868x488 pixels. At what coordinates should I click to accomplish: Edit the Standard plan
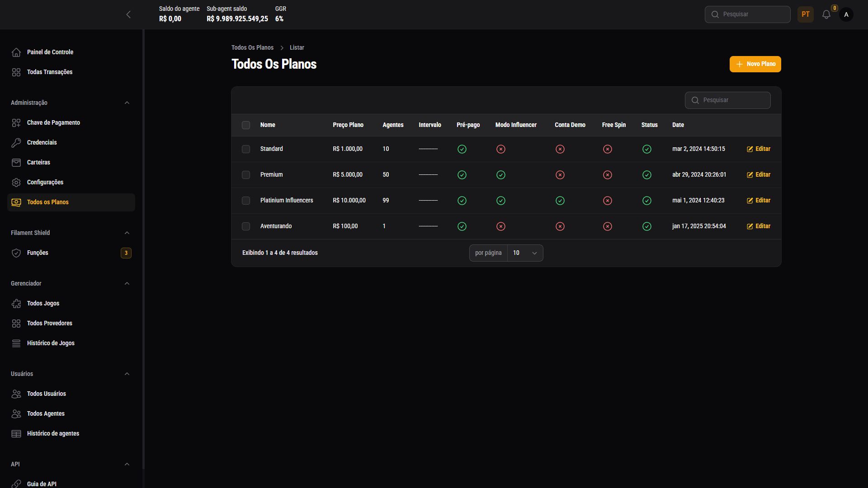pos(759,149)
